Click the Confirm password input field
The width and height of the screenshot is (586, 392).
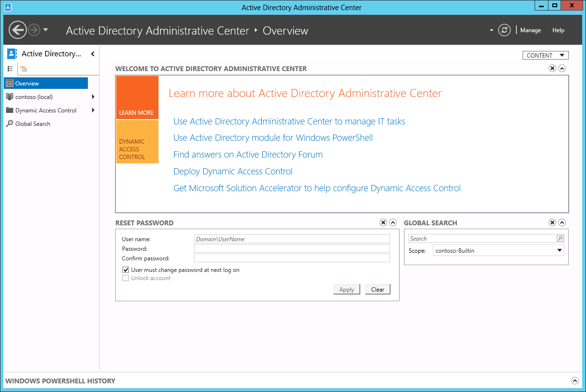pos(292,258)
